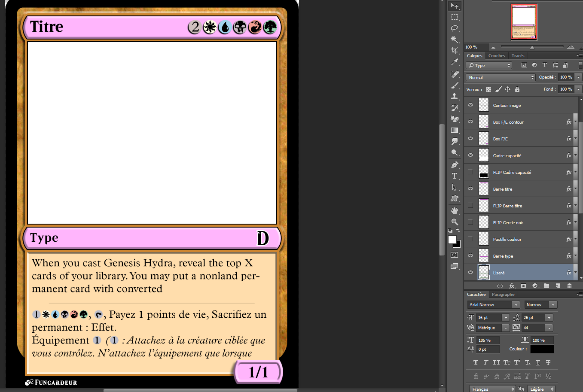Screen dimensions: 583x392
Task: Open the Normal blend mode dropdown
Action: pyautogui.click(x=501, y=77)
